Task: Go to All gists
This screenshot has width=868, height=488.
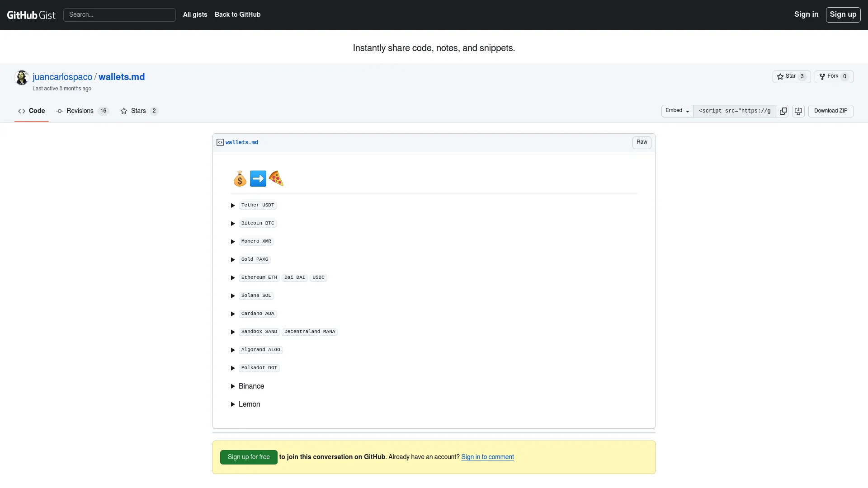Action: [x=195, y=14]
